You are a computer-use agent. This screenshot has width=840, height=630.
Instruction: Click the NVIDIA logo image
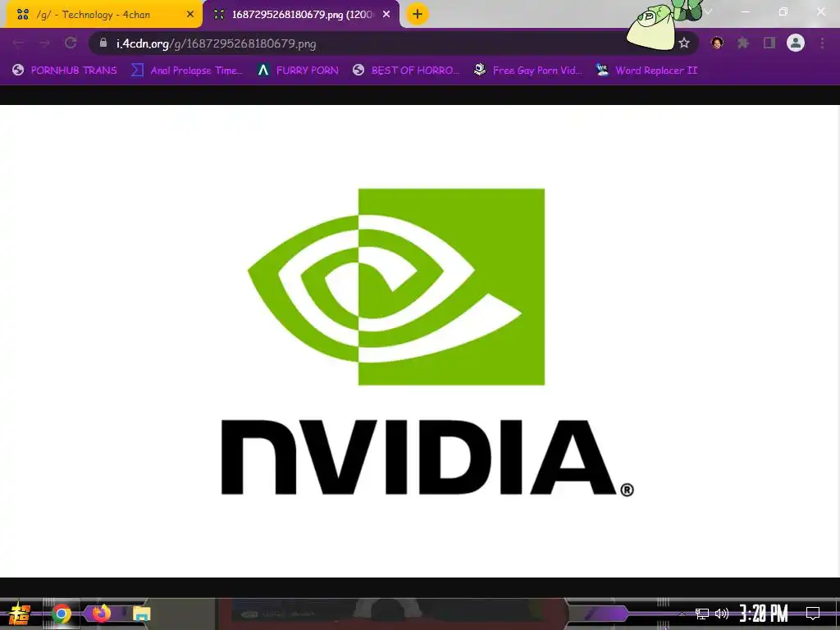pos(420,341)
